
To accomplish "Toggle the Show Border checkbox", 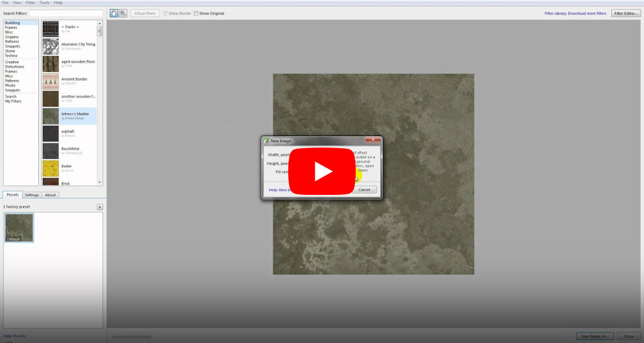I will pos(166,14).
